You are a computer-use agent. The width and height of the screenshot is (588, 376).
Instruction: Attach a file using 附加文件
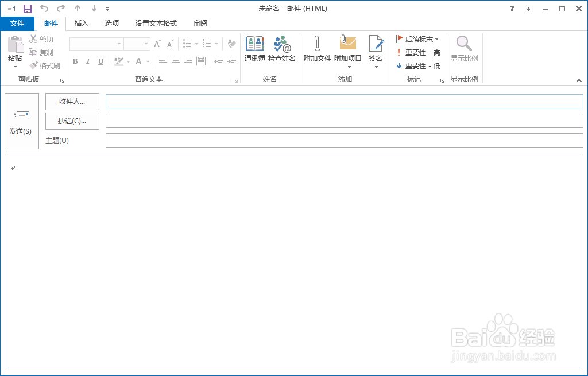(316, 52)
